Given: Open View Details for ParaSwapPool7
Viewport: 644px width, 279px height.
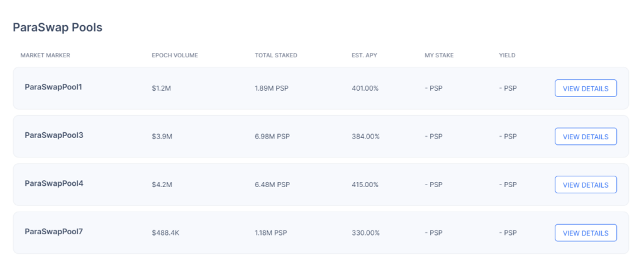Looking at the screenshot, I should [586, 232].
